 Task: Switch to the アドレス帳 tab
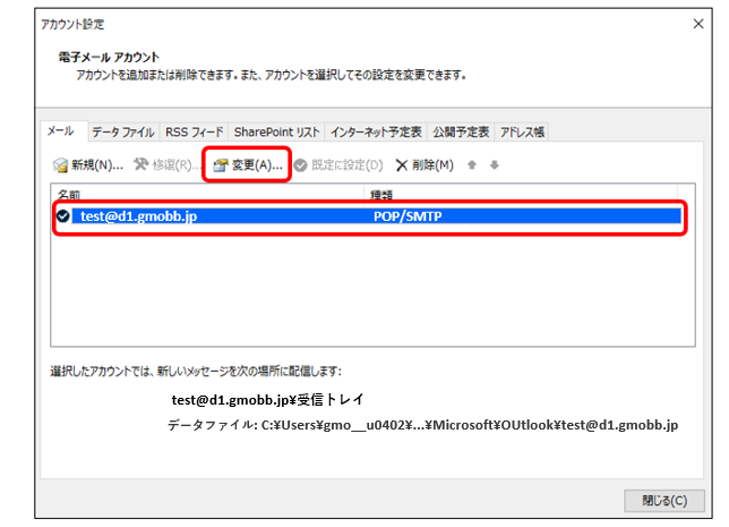point(522,132)
